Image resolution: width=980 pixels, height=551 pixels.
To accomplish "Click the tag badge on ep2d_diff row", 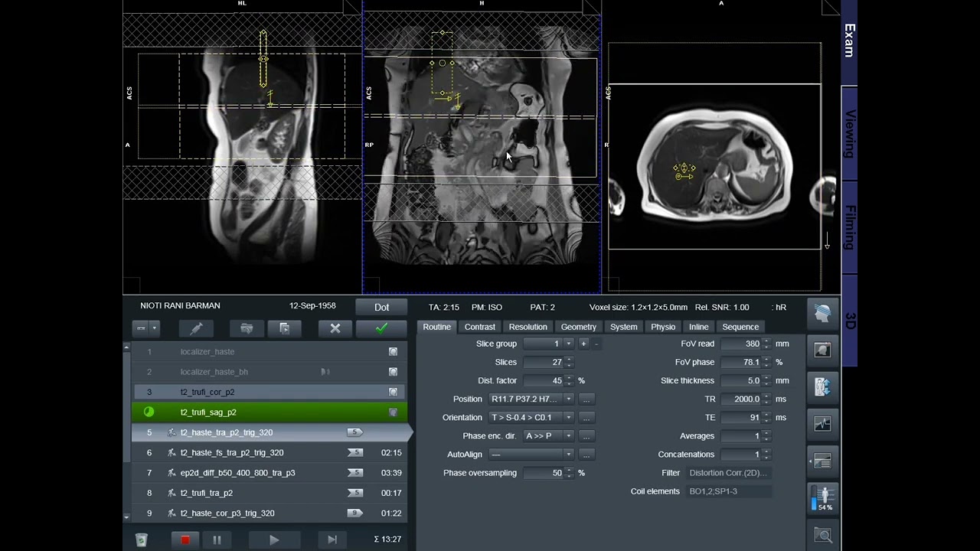I will (x=354, y=473).
